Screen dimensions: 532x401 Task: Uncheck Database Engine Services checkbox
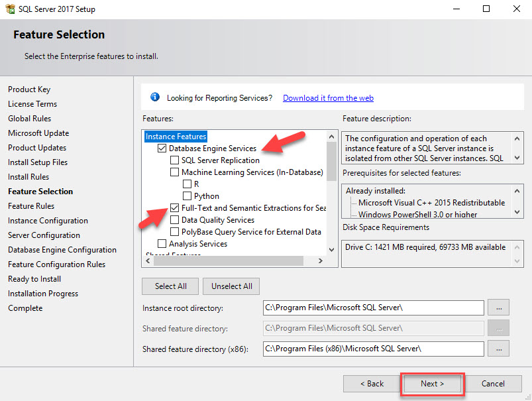[162, 148]
